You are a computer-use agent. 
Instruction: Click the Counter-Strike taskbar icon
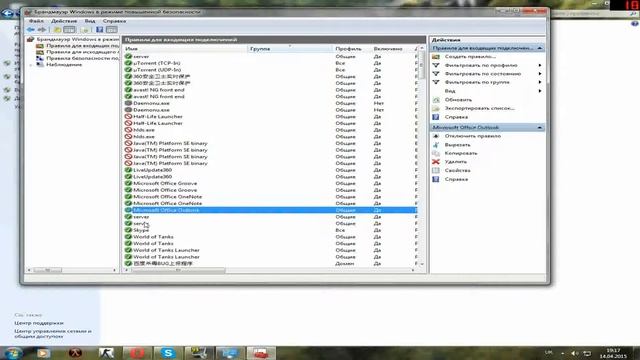click(106, 353)
